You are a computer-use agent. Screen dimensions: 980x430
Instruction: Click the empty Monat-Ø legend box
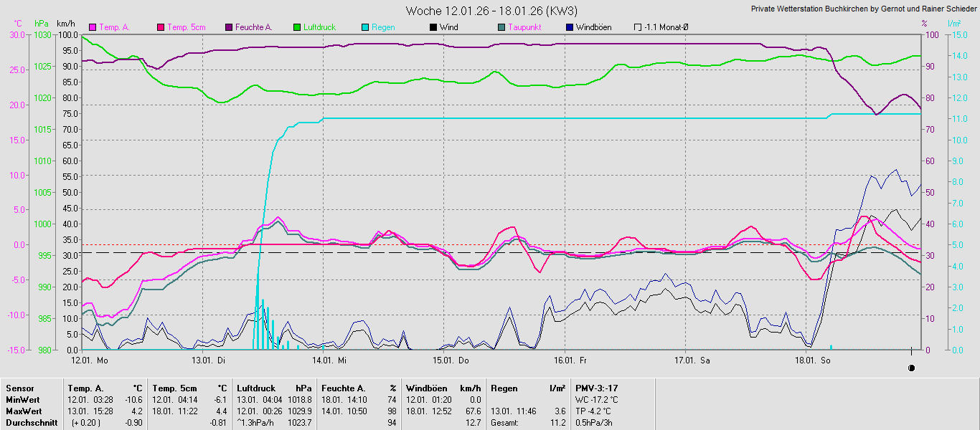coord(638,27)
